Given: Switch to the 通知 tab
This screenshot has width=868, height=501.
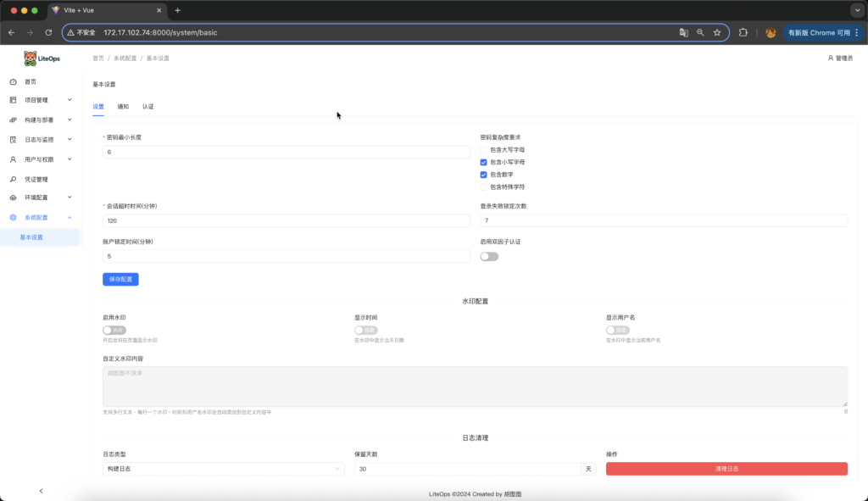Looking at the screenshot, I should coord(123,107).
